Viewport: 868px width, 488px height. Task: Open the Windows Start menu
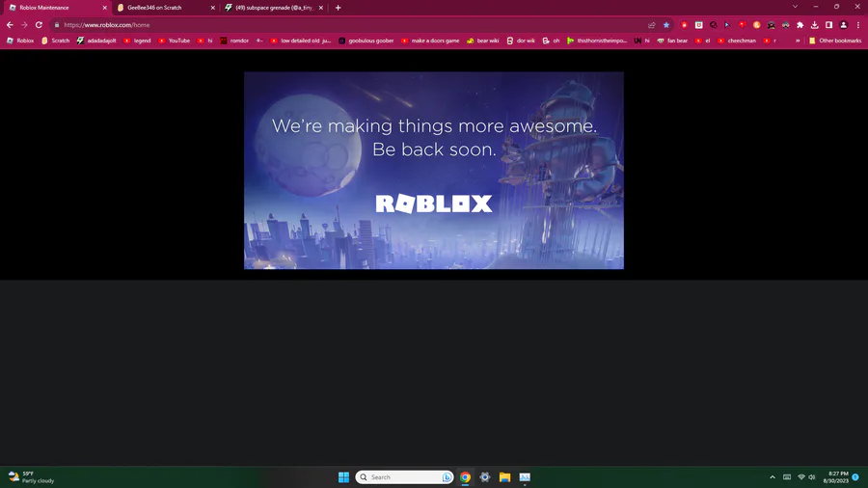click(343, 477)
